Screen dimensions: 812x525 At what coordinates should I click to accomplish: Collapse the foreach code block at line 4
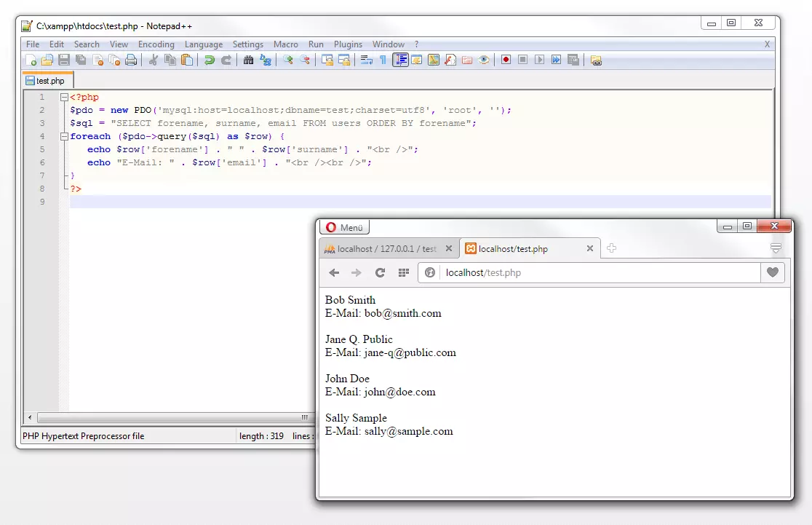(x=64, y=136)
